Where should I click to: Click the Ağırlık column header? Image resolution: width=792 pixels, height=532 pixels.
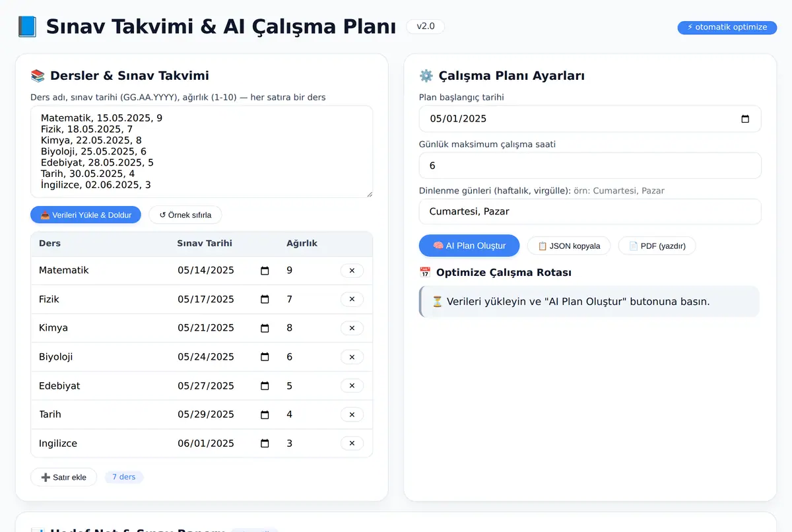coord(302,244)
